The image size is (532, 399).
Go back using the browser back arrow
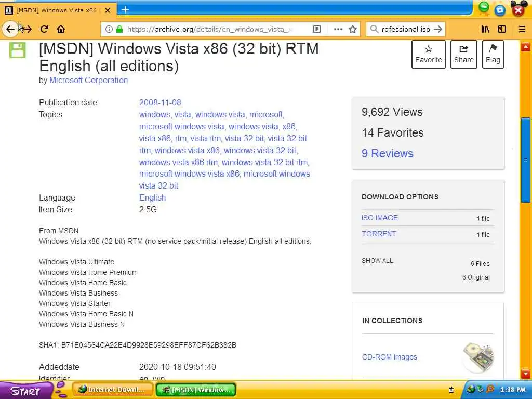[10, 29]
